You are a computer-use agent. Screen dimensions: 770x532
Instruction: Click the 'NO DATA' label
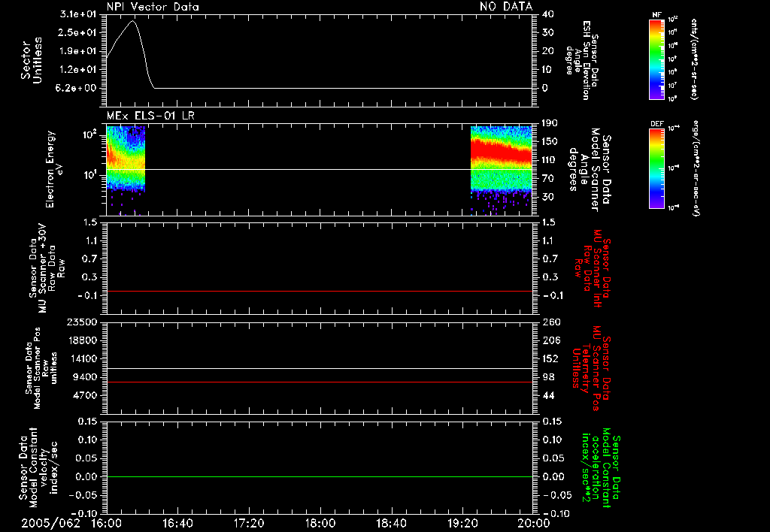coord(506,6)
